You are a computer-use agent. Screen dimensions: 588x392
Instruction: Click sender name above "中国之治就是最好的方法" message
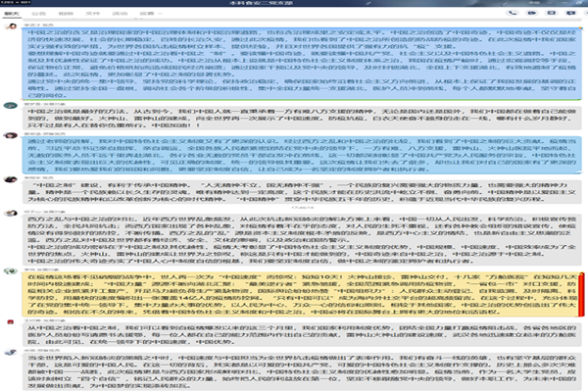click(x=39, y=100)
